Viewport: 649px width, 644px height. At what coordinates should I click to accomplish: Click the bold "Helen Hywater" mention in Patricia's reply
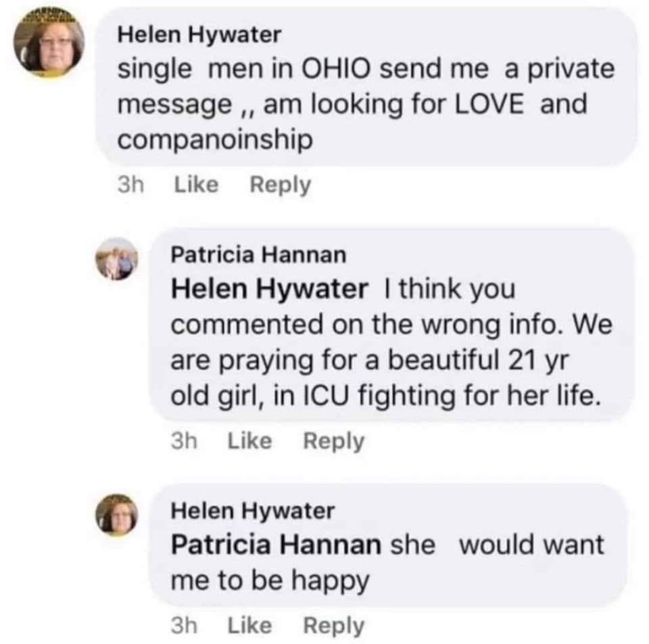[x=270, y=290]
